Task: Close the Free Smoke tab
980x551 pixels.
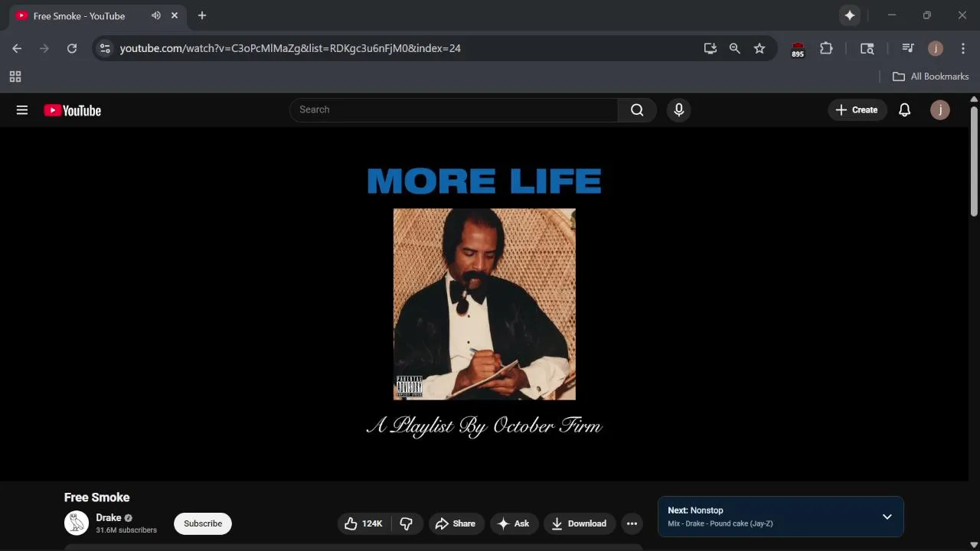Action: (x=175, y=15)
